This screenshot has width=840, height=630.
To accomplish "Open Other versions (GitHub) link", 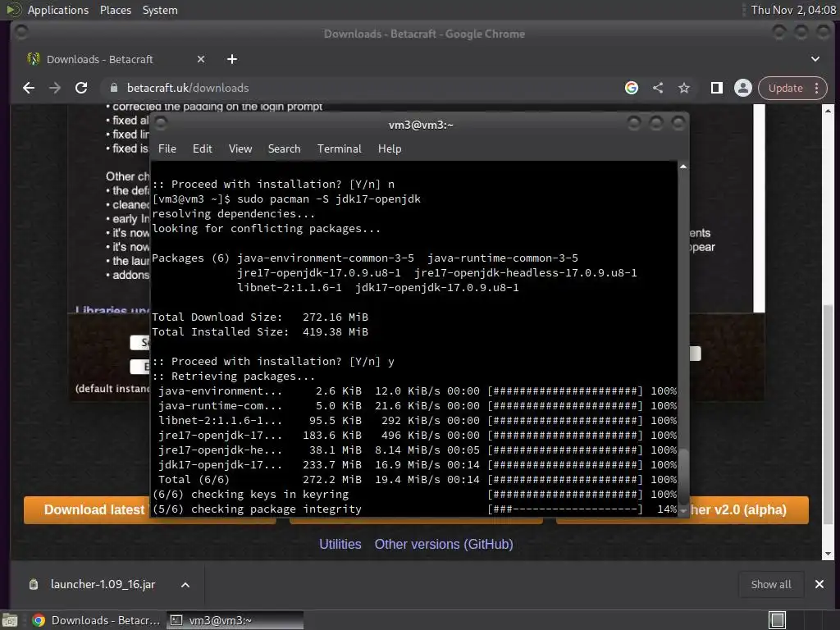I will [444, 545].
